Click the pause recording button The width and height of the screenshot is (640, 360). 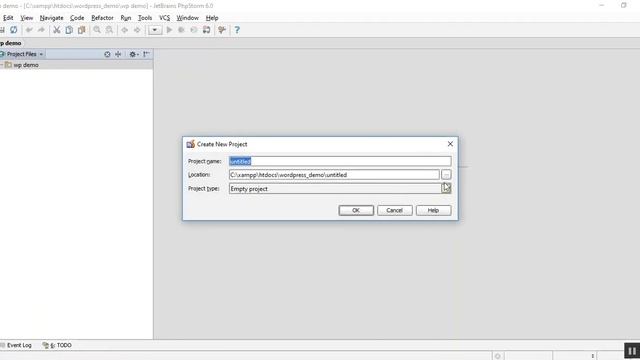[x=632, y=351]
